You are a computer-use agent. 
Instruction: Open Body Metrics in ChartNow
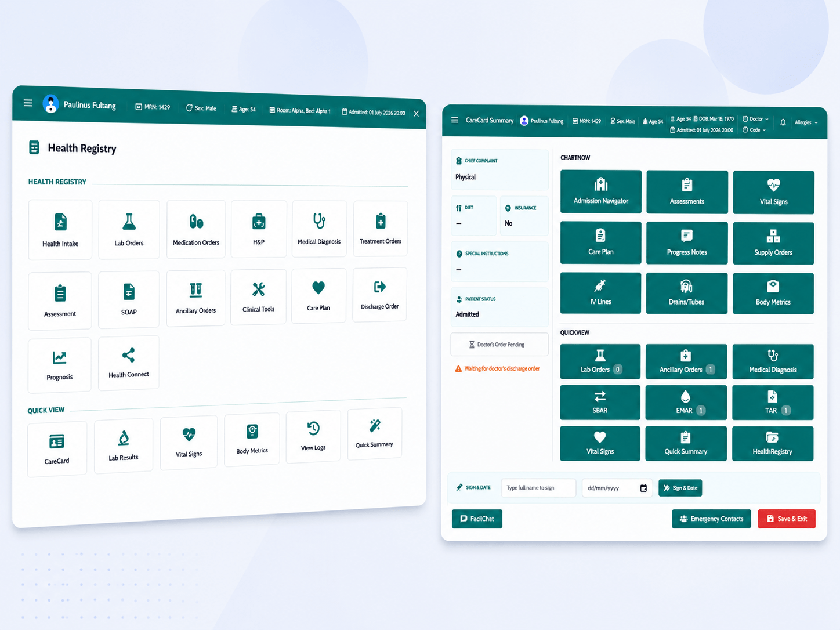tap(773, 294)
